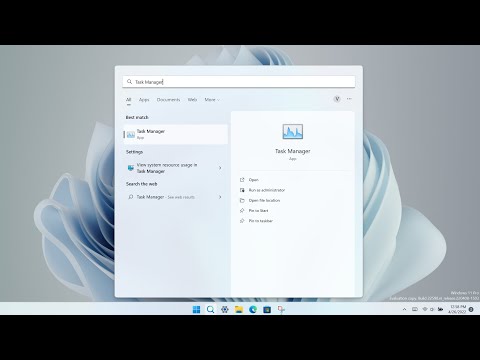The image size is (480, 360).
Task: Click the volume icon in system tray
Action: [432, 309]
